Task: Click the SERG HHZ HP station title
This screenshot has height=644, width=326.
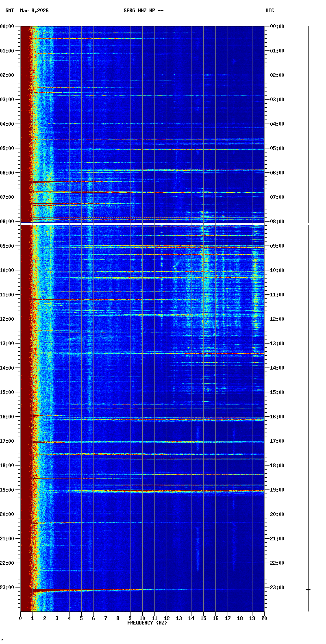Action: (143, 11)
